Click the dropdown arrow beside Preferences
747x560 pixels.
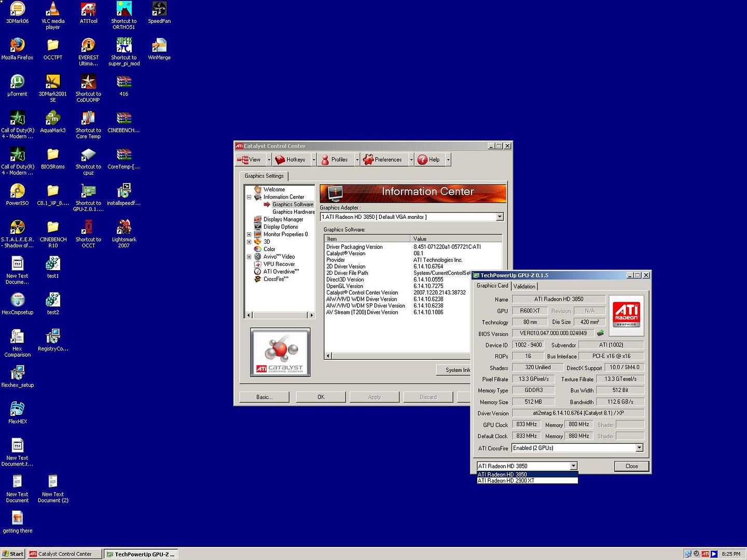pos(411,160)
